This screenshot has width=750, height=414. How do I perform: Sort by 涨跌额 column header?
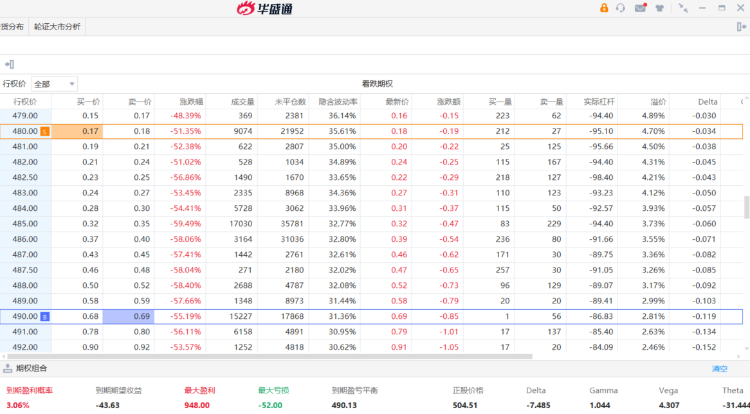pos(448,101)
